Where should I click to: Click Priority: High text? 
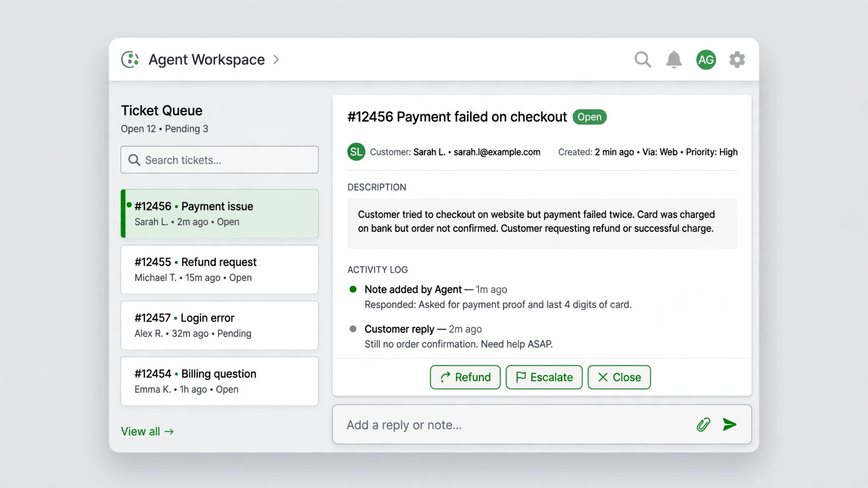(x=712, y=152)
